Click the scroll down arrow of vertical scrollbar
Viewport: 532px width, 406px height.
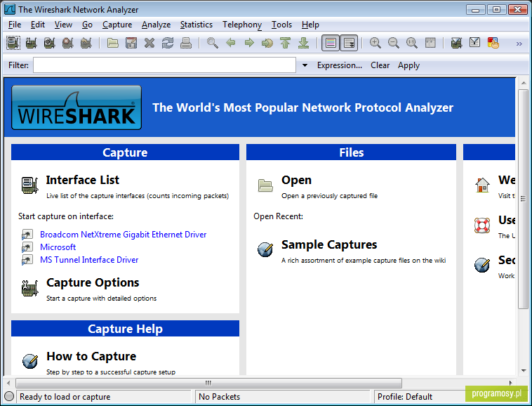[523, 371]
